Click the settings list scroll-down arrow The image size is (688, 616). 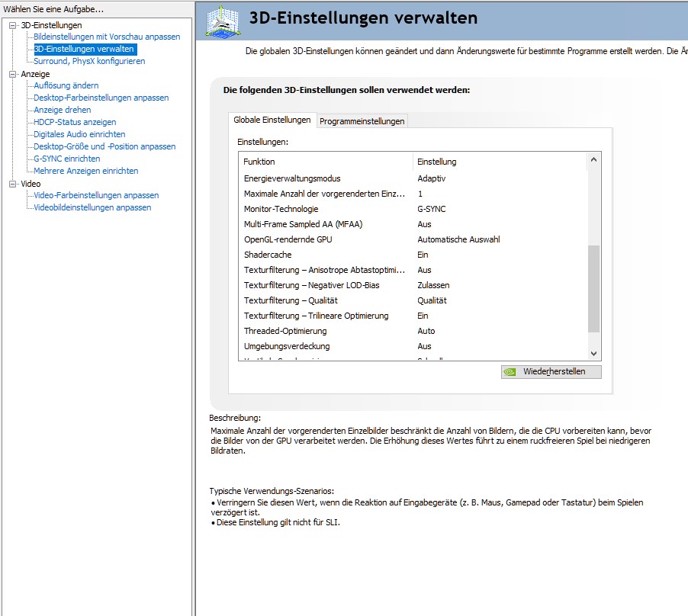pyautogui.click(x=593, y=354)
